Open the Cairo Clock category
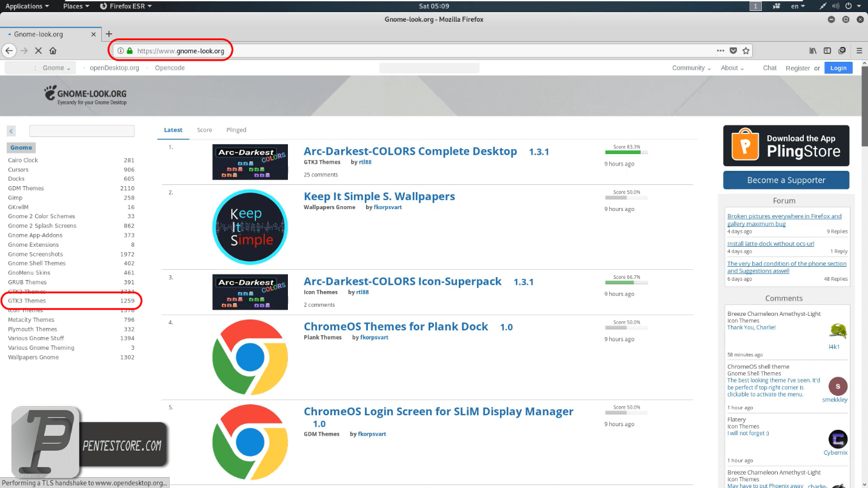868x488 pixels. pos(23,160)
